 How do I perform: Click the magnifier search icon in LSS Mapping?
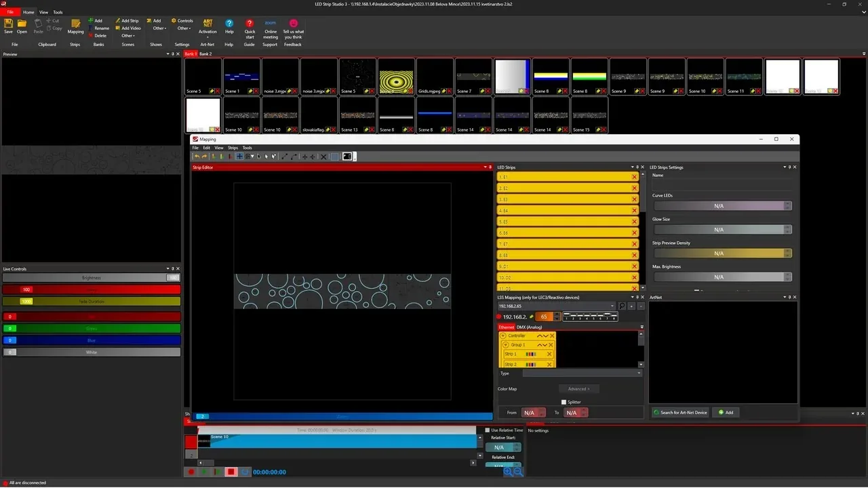coord(622,306)
